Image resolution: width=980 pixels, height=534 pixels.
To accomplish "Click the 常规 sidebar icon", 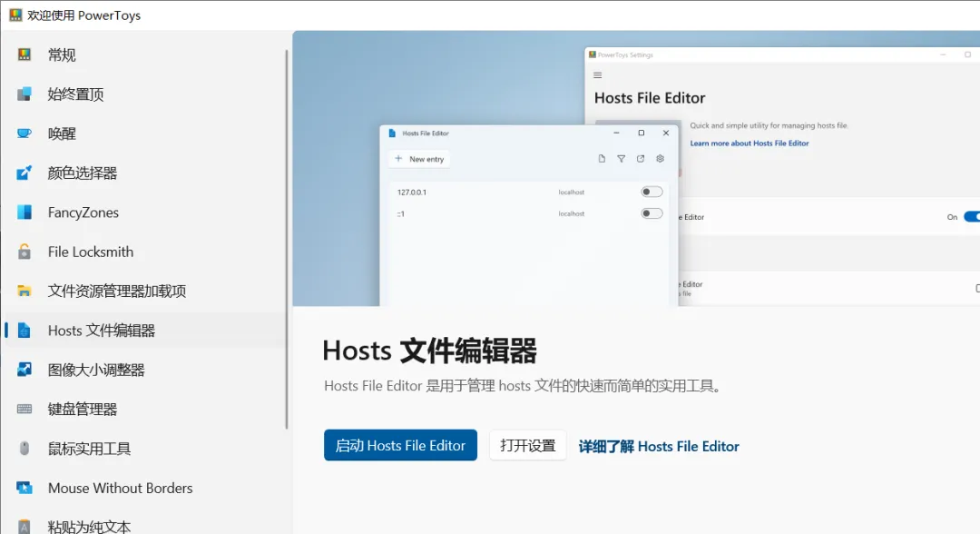I will 24,54.
